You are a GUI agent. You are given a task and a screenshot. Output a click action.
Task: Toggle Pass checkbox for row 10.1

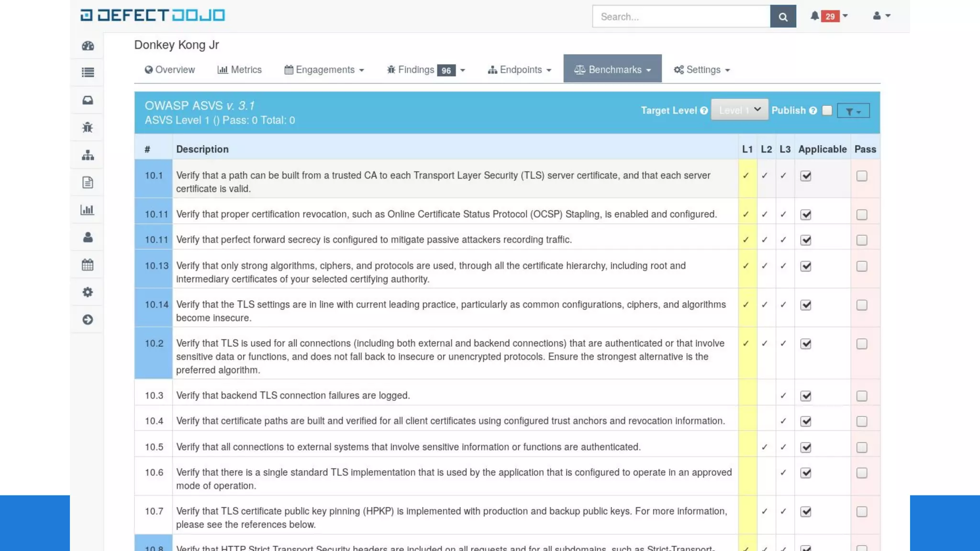862,176
